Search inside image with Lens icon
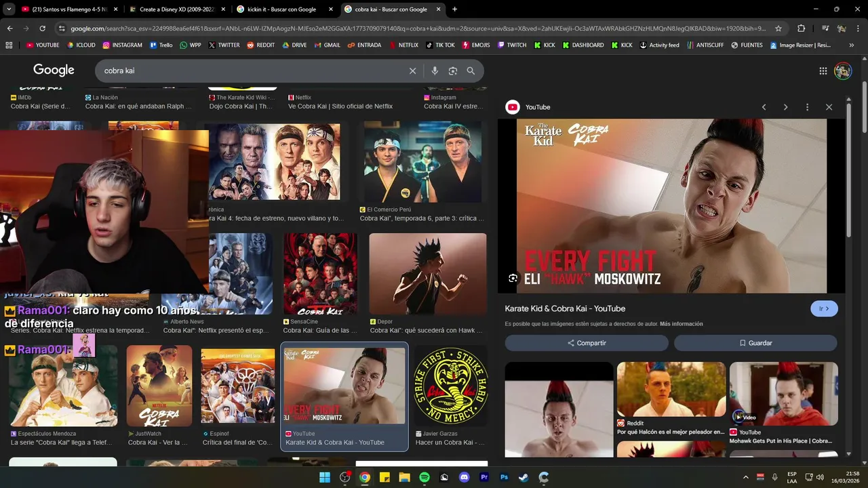 coord(513,278)
